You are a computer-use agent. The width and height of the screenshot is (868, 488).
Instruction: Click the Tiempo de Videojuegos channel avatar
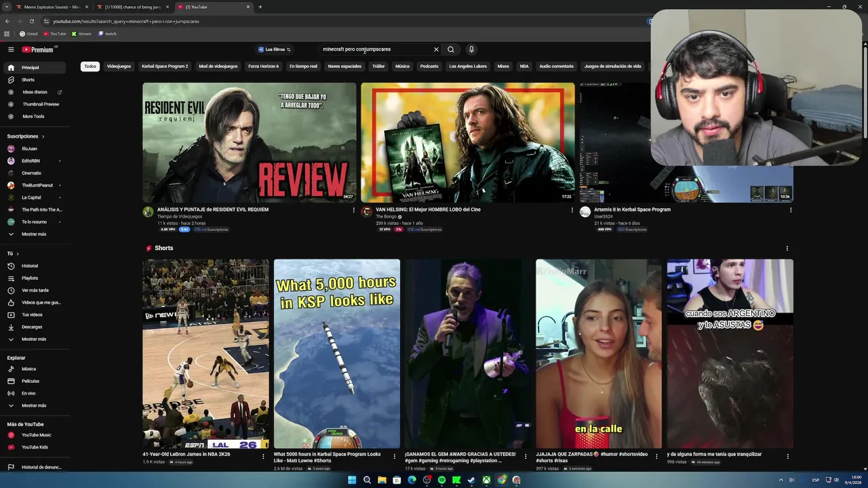(148, 212)
